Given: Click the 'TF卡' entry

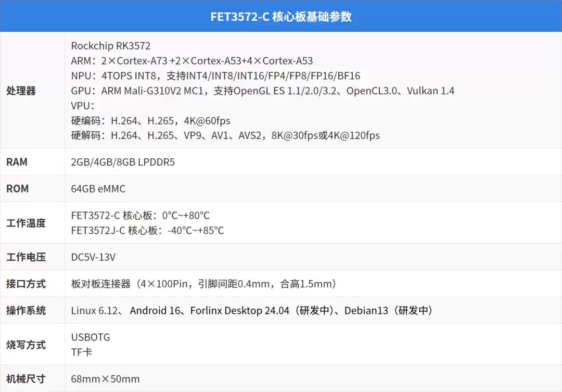Looking at the screenshot, I should [81, 352].
